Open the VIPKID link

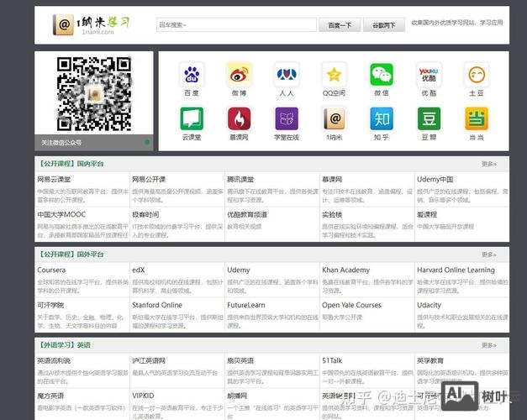[x=143, y=396]
